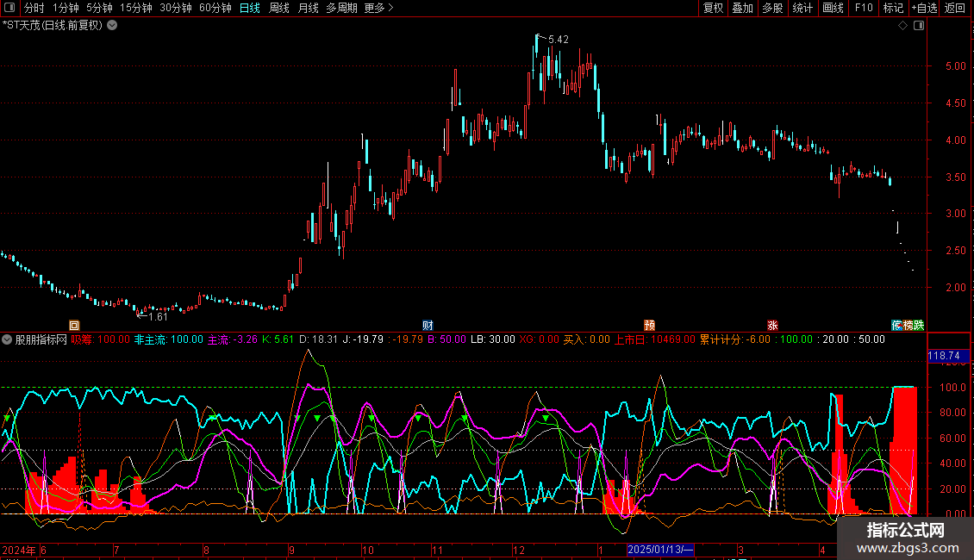Click the 118.74 blue axis value box
Image resolution: width=974 pixels, height=560 pixels.
948,356
